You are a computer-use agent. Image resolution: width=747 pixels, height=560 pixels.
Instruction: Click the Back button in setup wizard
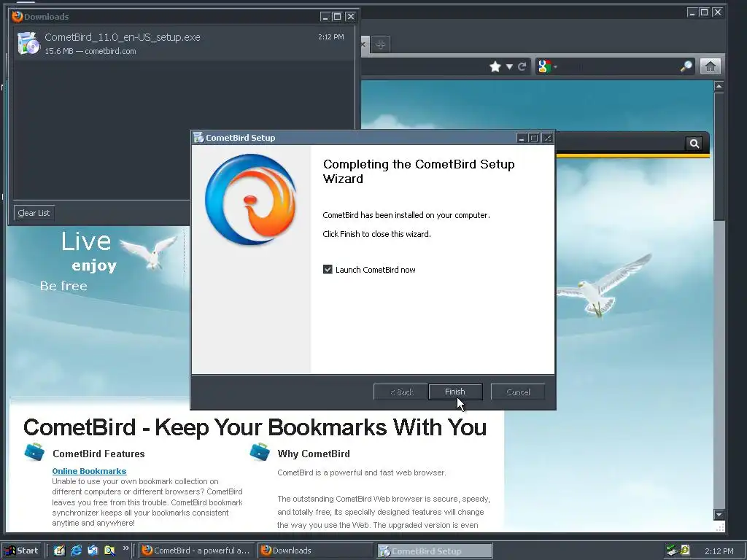coord(401,392)
